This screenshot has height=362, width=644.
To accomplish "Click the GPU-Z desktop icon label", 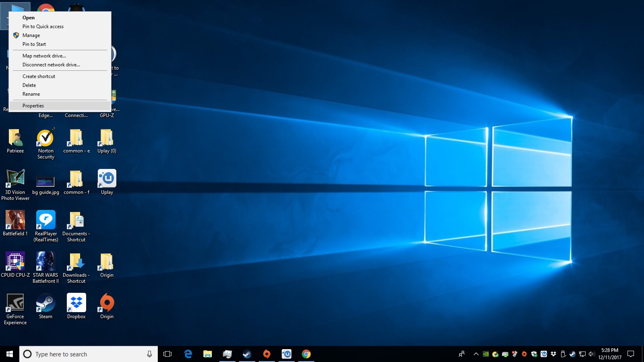I will (107, 115).
